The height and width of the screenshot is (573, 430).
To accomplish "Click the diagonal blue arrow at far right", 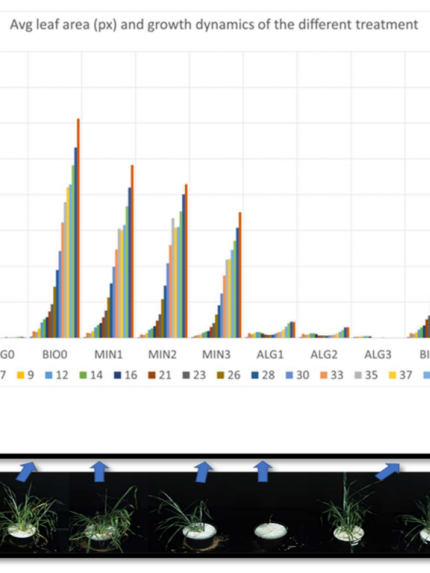I will click(388, 471).
